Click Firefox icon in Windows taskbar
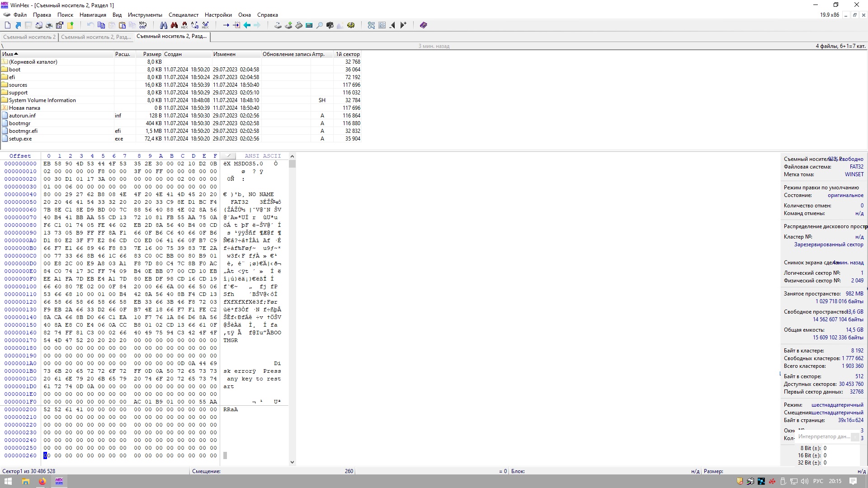868x488 pixels. click(42, 481)
